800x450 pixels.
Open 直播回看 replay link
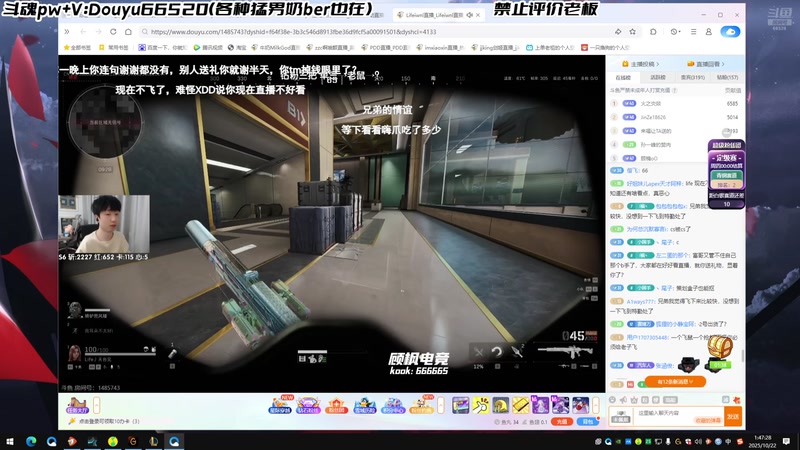pyautogui.click(x=706, y=64)
